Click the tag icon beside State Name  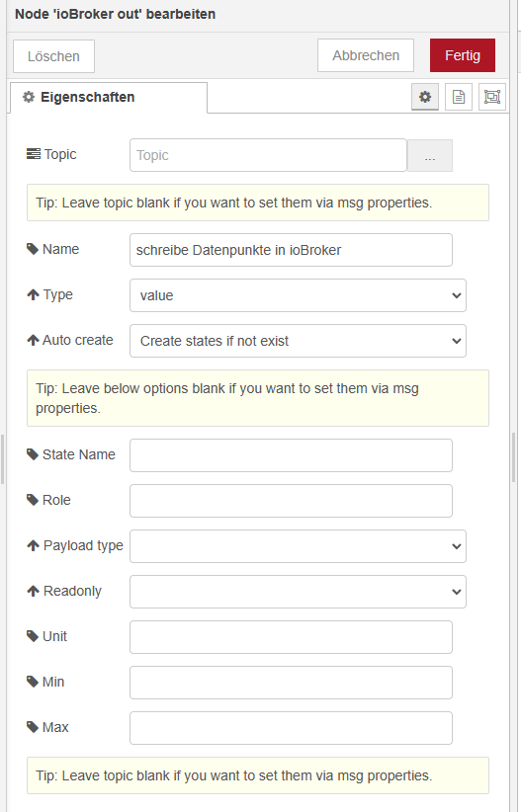33,454
